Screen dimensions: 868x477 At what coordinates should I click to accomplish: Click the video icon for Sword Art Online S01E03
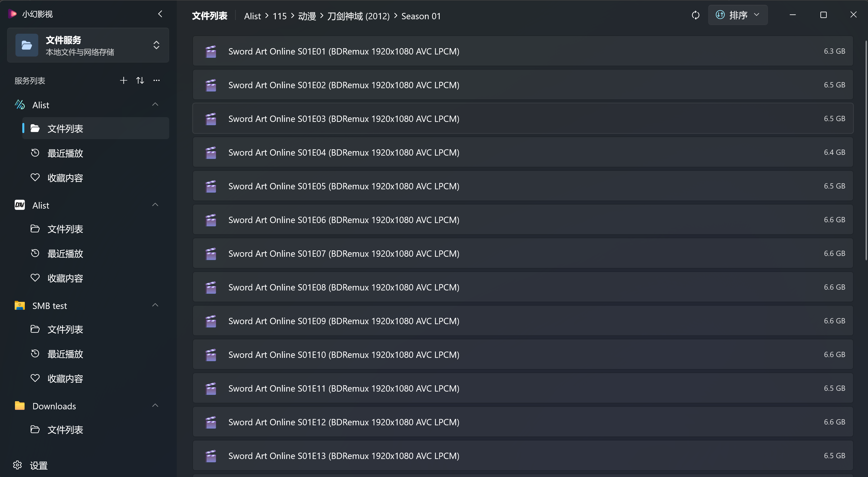tap(211, 119)
